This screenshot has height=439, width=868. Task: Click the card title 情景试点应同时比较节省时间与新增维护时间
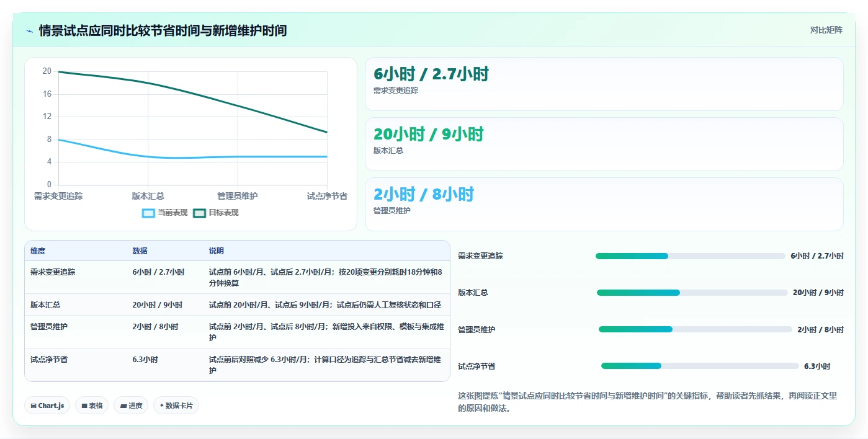pyautogui.click(x=163, y=30)
